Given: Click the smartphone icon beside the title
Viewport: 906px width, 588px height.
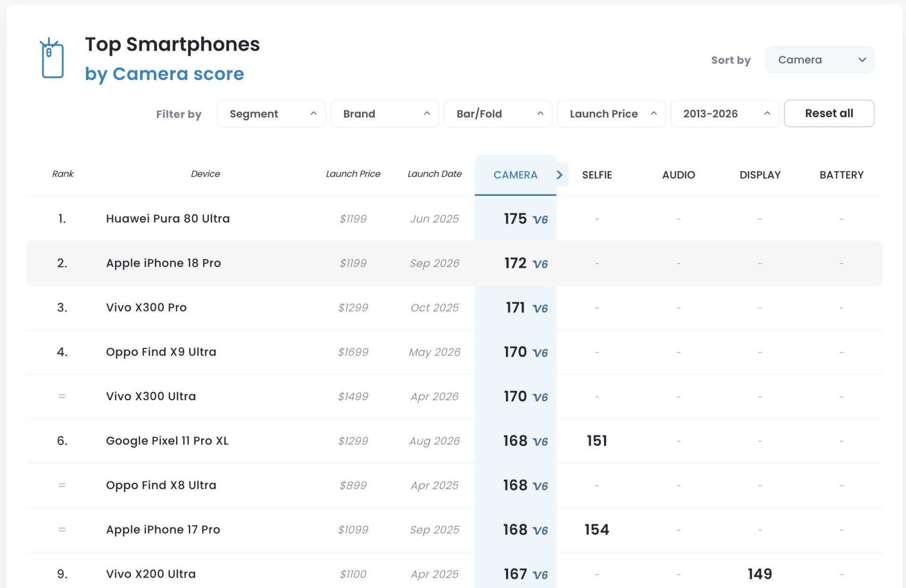Looking at the screenshot, I should 52,59.
